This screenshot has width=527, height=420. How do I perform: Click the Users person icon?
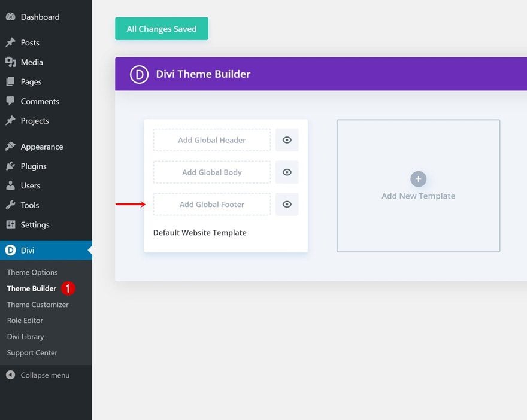click(10, 185)
